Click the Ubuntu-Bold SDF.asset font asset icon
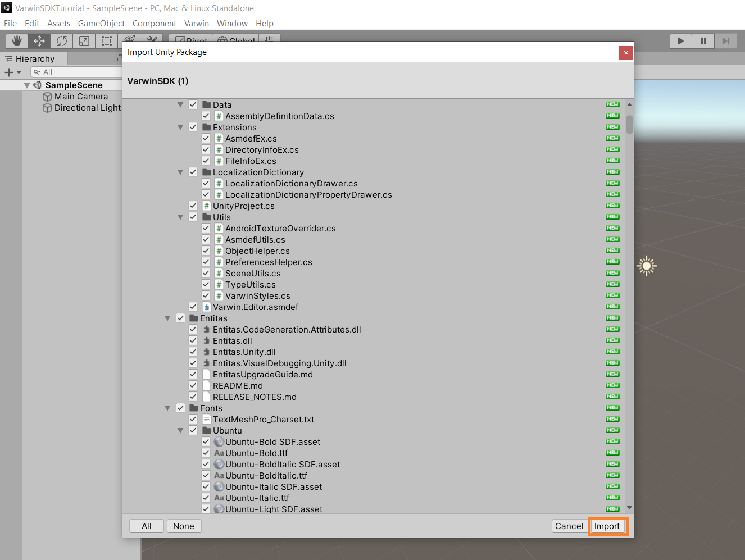 (x=219, y=441)
